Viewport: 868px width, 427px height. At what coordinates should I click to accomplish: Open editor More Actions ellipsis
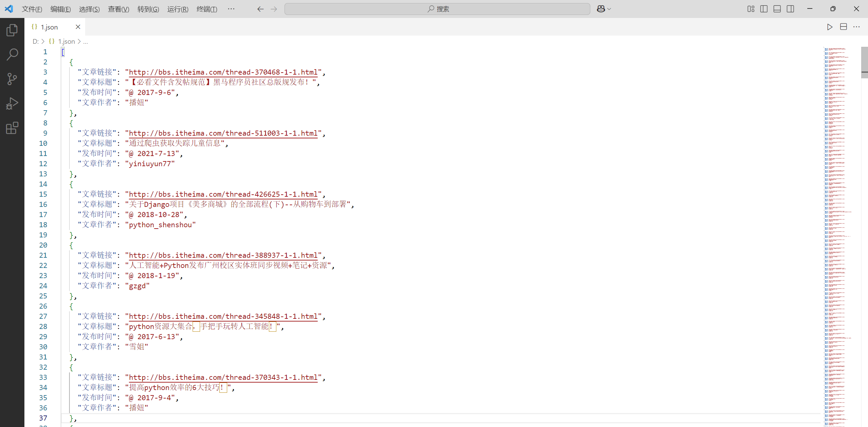856,27
